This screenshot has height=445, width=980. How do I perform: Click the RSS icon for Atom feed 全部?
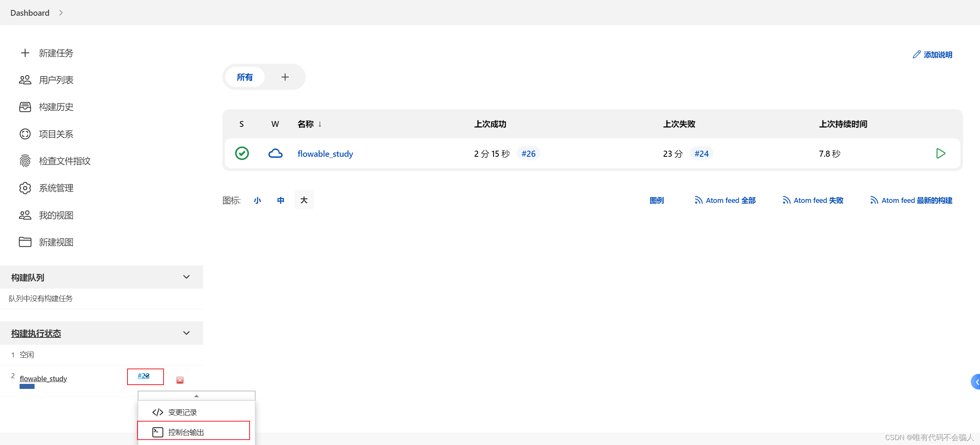[x=699, y=200]
